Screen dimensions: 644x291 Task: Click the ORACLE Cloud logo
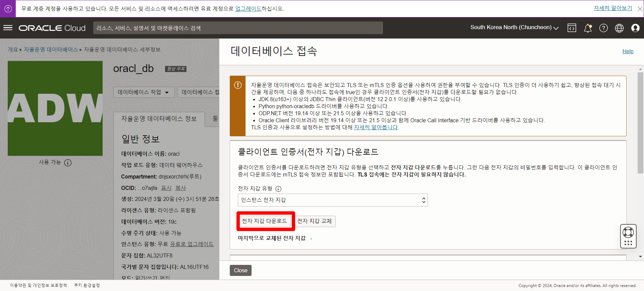coord(52,28)
